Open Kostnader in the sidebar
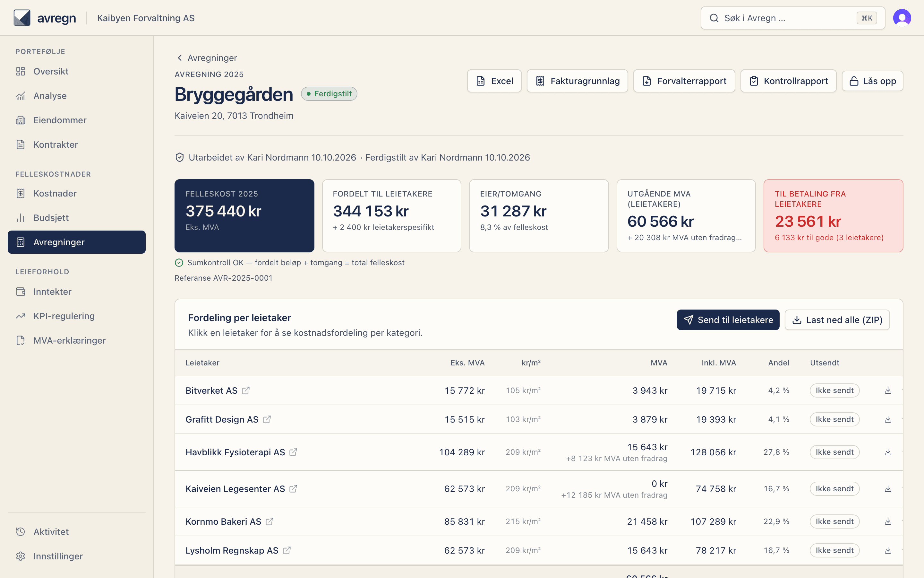 click(x=76, y=193)
